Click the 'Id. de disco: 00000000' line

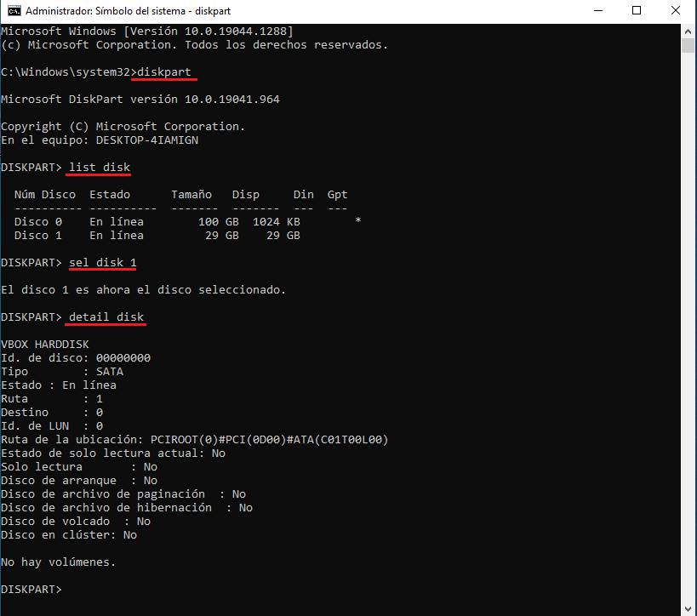pyautogui.click(x=76, y=358)
